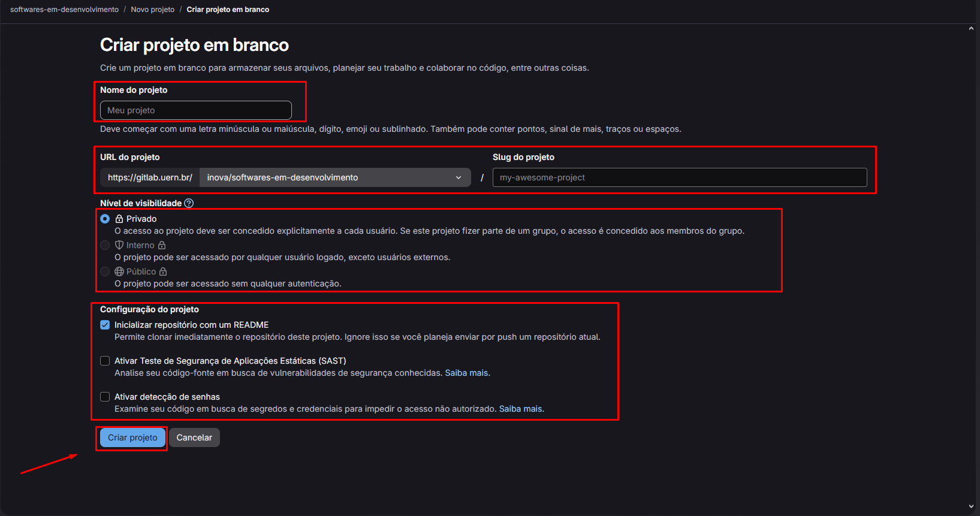This screenshot has width=980, height=516.
Task: Go to Novo projeto breadcrumb
Action: 153,10
